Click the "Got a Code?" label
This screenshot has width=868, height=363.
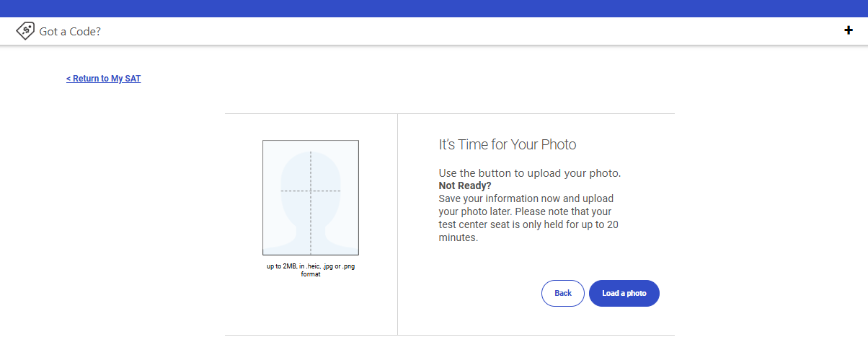[70, 31]
